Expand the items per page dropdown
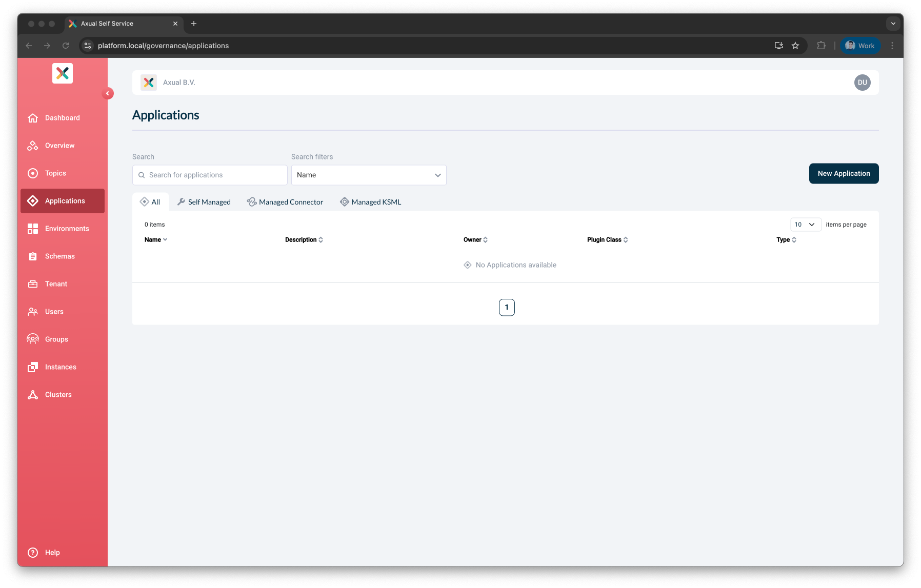 click(x=805, y=225)
